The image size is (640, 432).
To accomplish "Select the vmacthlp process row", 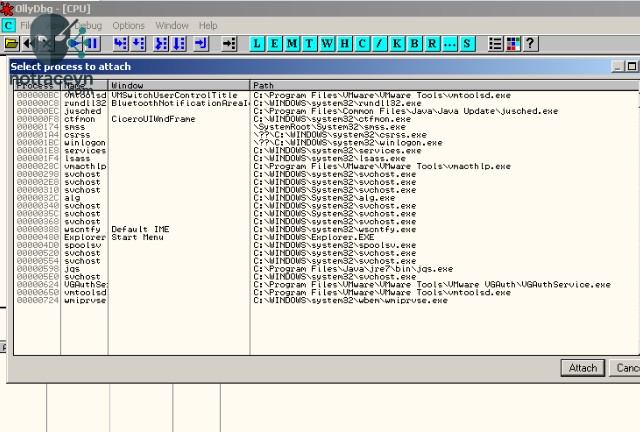I will click(327, 167).
